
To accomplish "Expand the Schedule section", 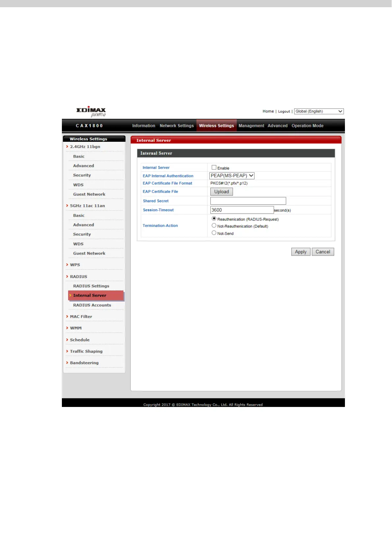I will [x=80, y=340].
